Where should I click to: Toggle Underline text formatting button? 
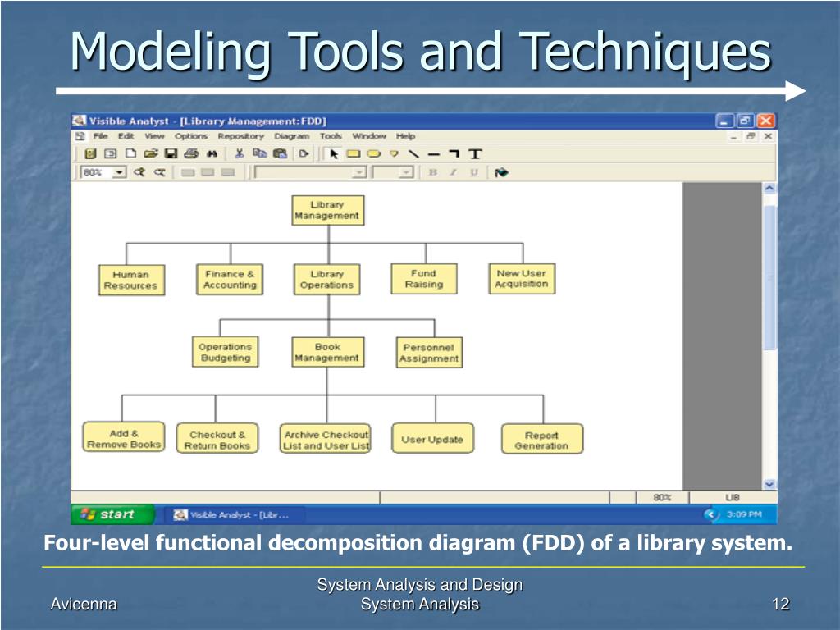(x=473, y=172)
